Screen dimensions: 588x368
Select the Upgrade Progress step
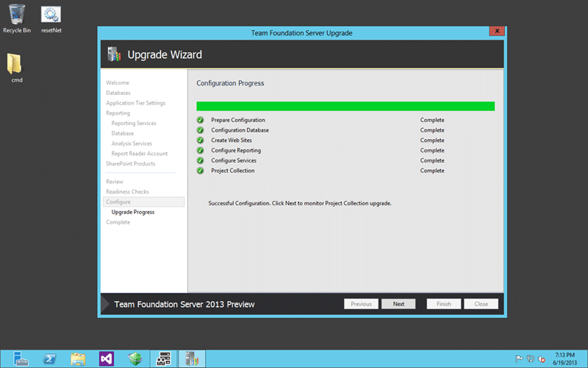coord(133,212)
